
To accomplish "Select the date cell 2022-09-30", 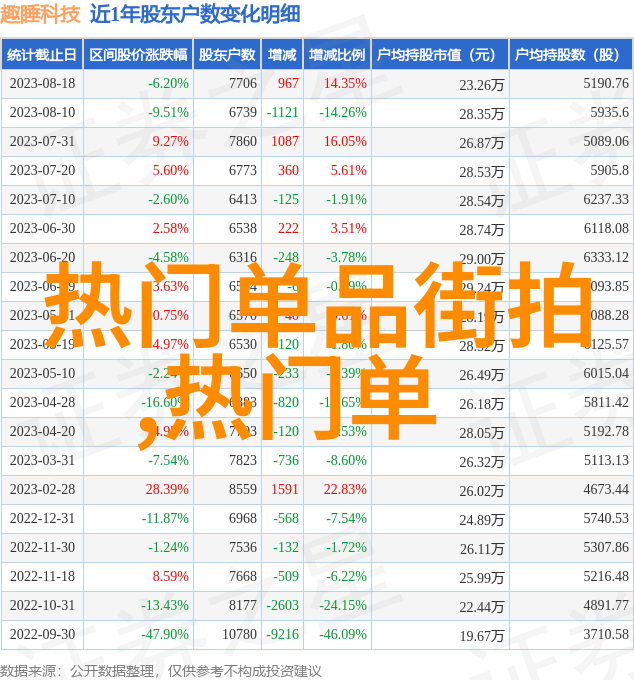I will pos(42,635).
